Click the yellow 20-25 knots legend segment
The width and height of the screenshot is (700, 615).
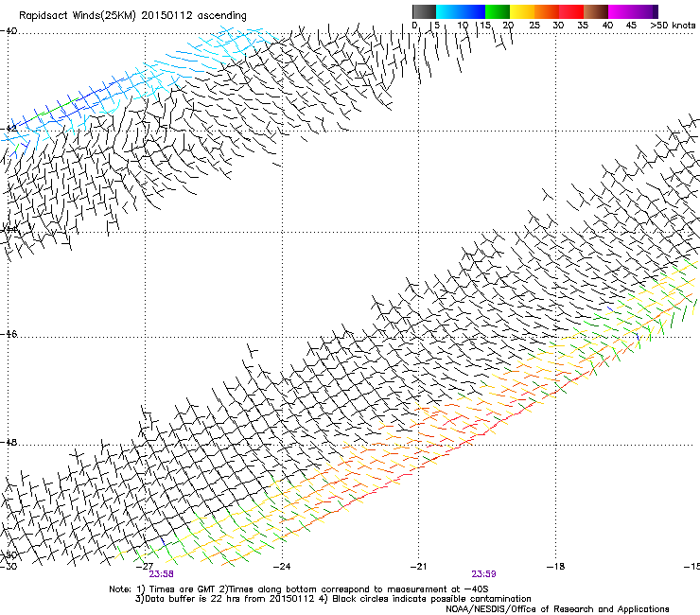coord(522,11)
